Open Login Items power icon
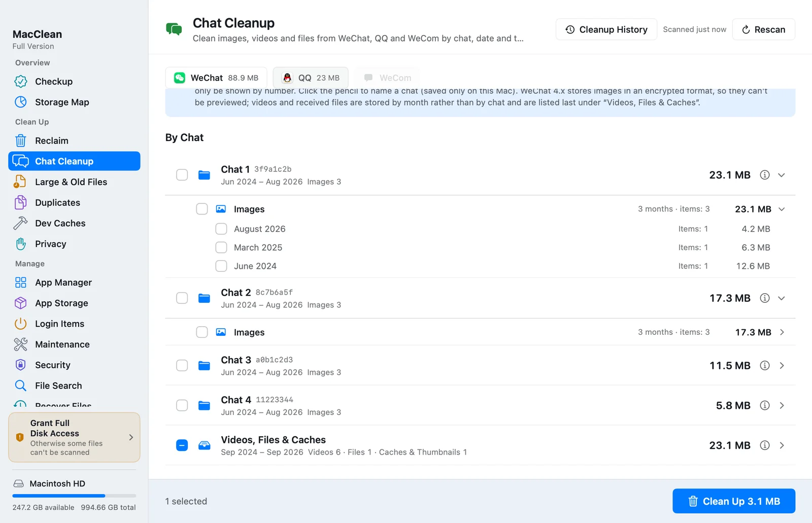This screenshot has width=812, height=523. point(21,324)
